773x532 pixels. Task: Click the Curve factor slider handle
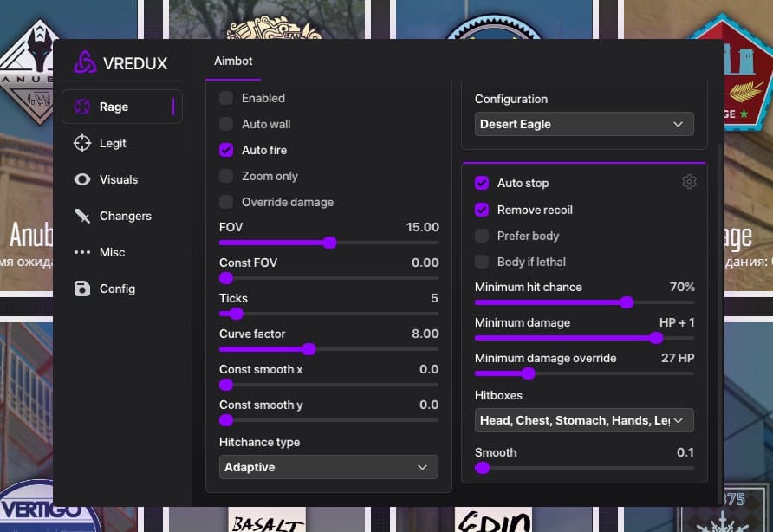coord(309,349)
